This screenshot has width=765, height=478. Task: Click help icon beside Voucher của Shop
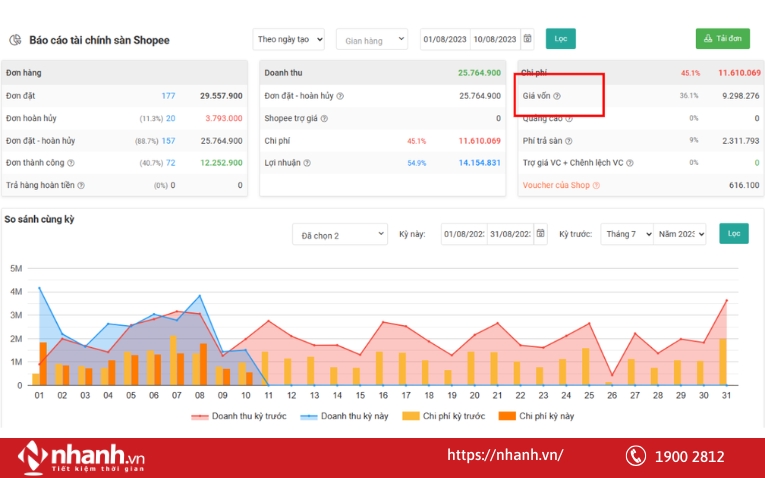(596, 185)
